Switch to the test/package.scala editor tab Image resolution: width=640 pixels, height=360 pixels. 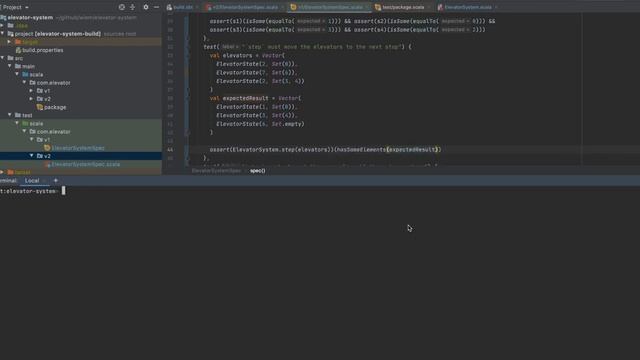point(403,7)
